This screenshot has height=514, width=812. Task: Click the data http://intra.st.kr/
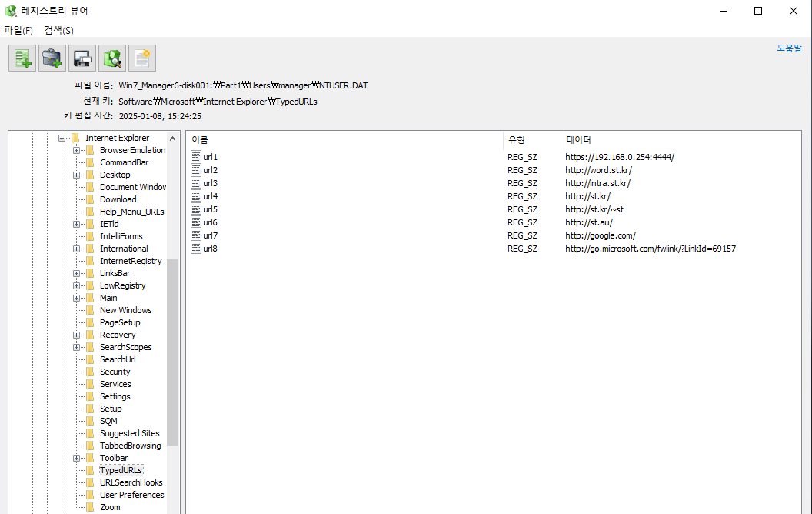click(597, 183)
